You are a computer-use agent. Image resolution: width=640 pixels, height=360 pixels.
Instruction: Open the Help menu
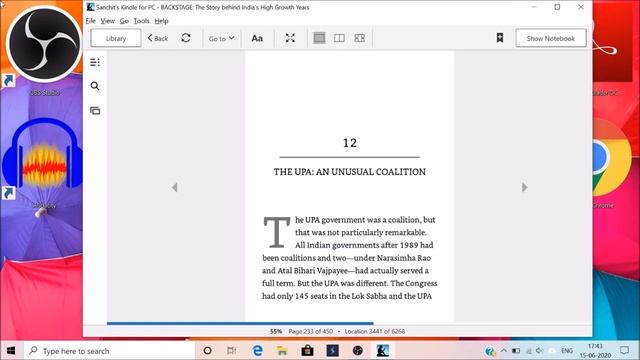click(161, 21)
